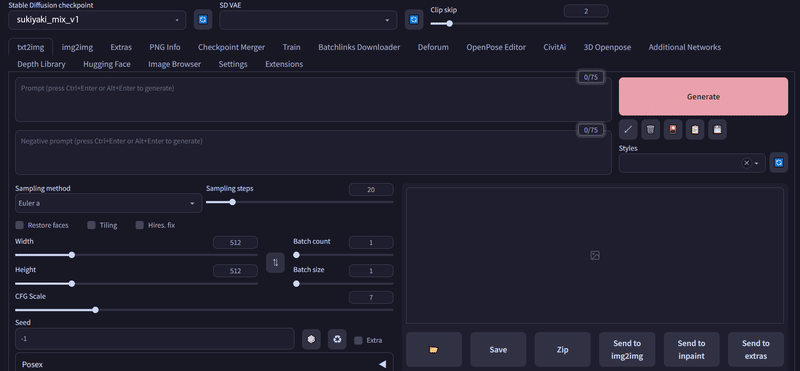This screenshot has width=800, height=371.
Task: Enable Tiling checkbox
Action: (x=91, y=225)
